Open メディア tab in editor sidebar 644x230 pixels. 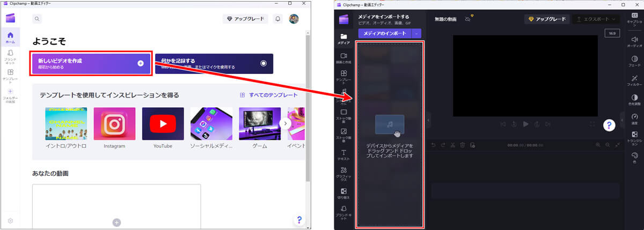(343, 39)
